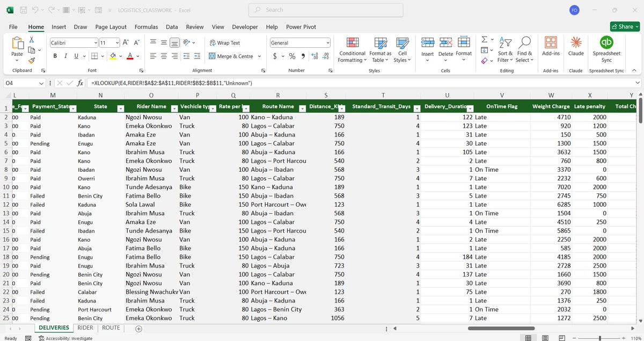This screenshot has height=341, width=644.
Task: Switch to the ROUTE sheet tab
Action: 111,328
